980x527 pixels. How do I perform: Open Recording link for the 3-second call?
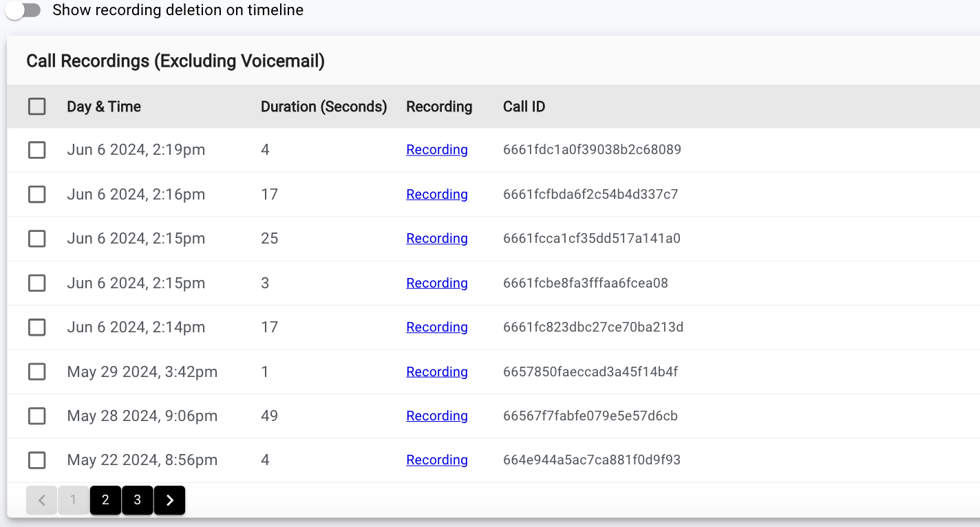click(437, 283)
